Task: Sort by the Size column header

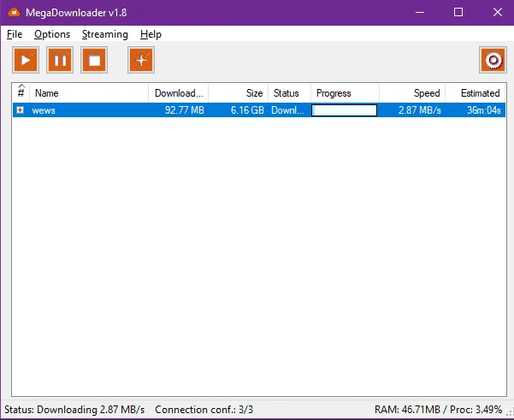Action: (x=239, y=93)
